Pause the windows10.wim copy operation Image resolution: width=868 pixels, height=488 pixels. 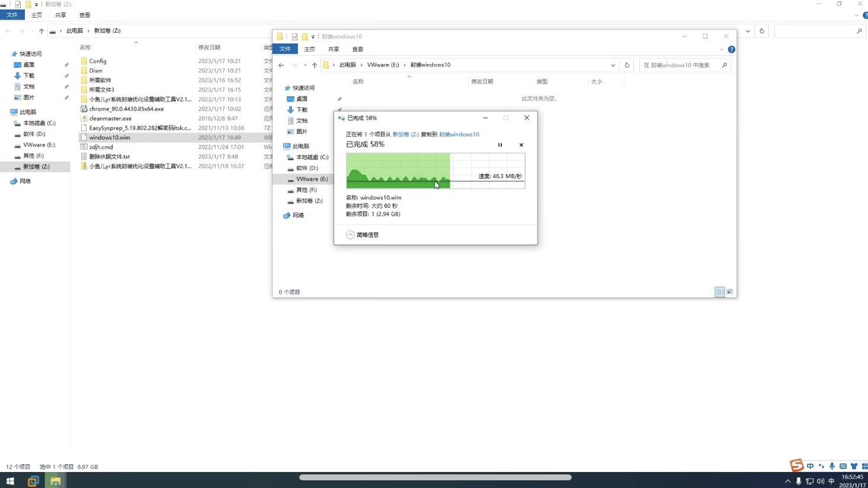click(500, 145)
